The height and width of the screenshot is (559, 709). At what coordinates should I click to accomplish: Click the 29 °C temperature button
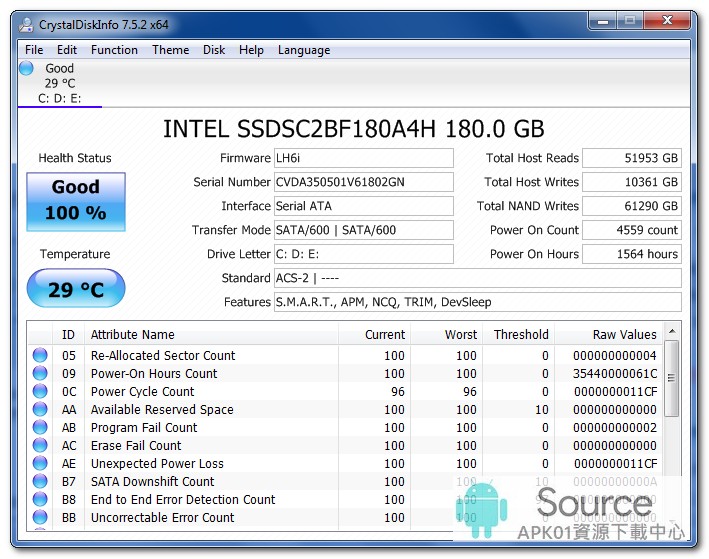76,289
